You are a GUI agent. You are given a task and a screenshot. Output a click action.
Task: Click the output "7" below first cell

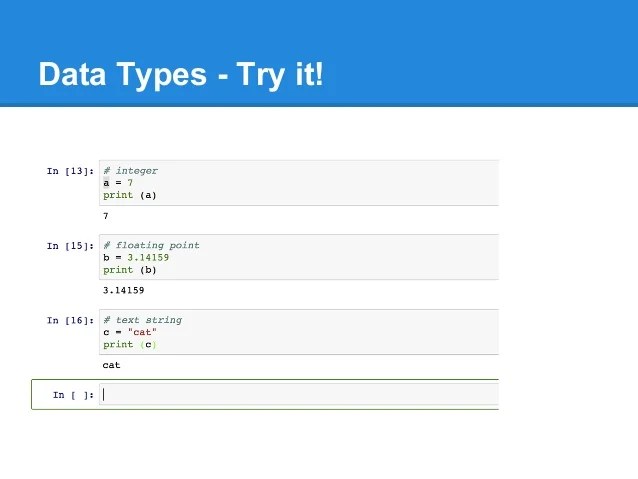106,216
